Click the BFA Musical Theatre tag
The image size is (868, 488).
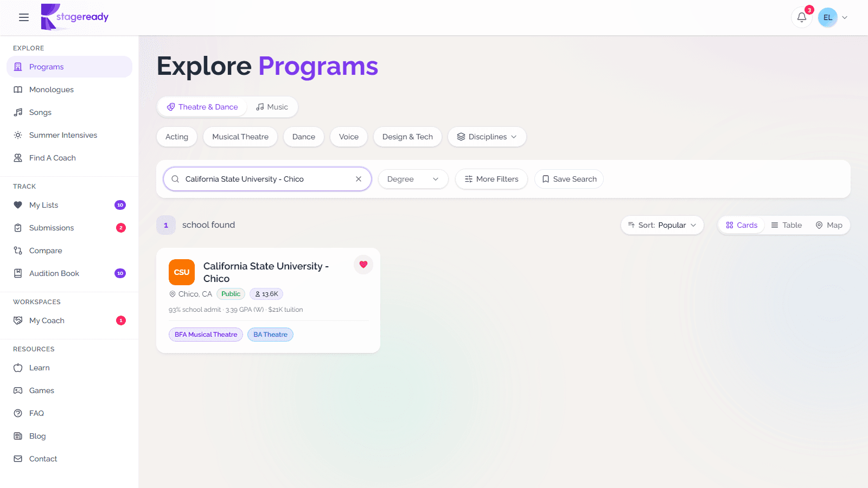pyautogui.click(x=206, y=335)
